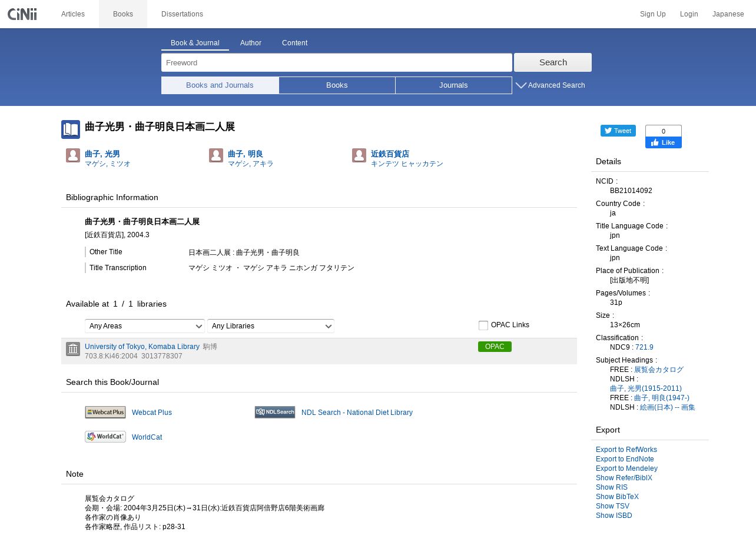Filter results by Journals only
Viewport: 756px width, 555px height.
tap(453, 85)
